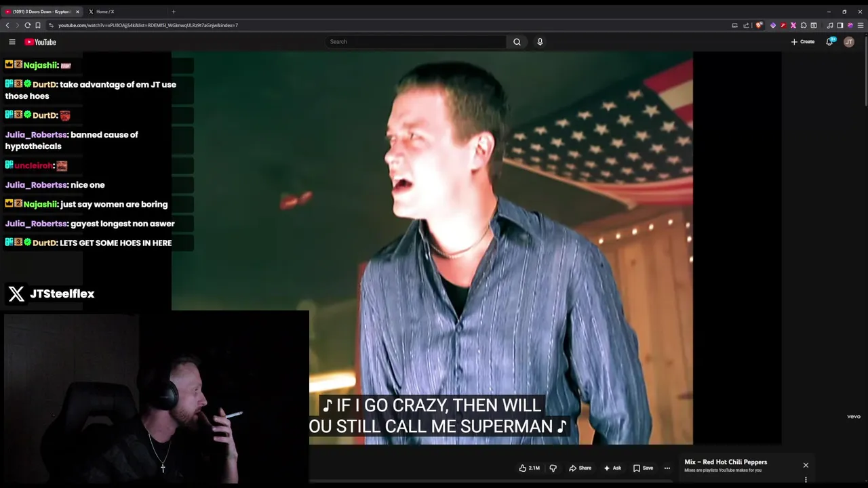Screen dimensions: 868x488
Task: Click the 2.1M like count
Action: 534,468
